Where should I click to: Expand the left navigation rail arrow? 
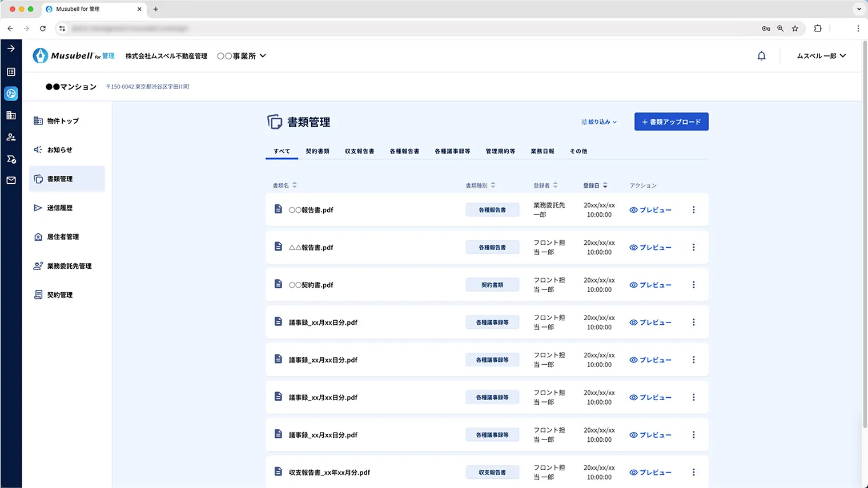[x=11, y=49]
